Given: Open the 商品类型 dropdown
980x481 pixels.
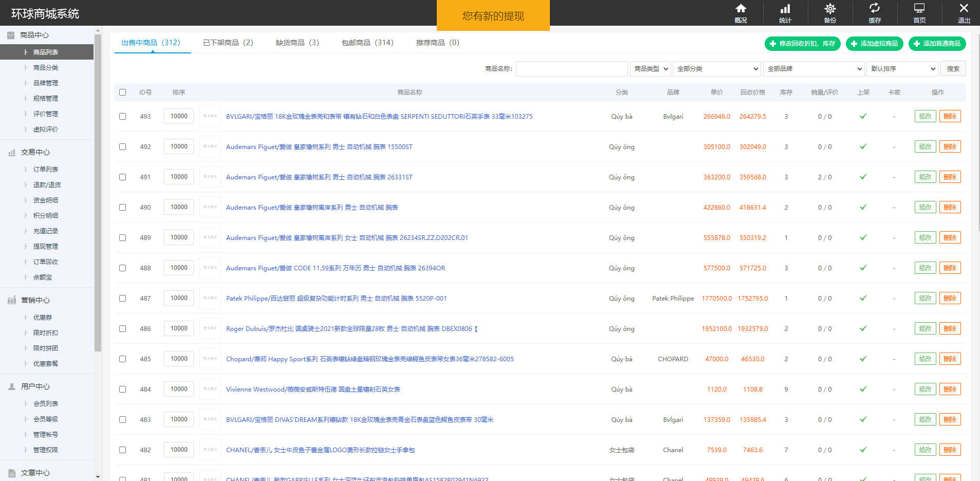Looking at the screenshot, I should pyautogui.click(x=651, y=68).
